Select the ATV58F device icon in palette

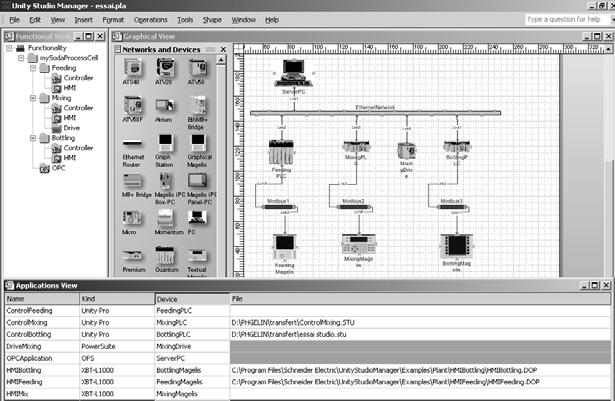click(133, 105)
